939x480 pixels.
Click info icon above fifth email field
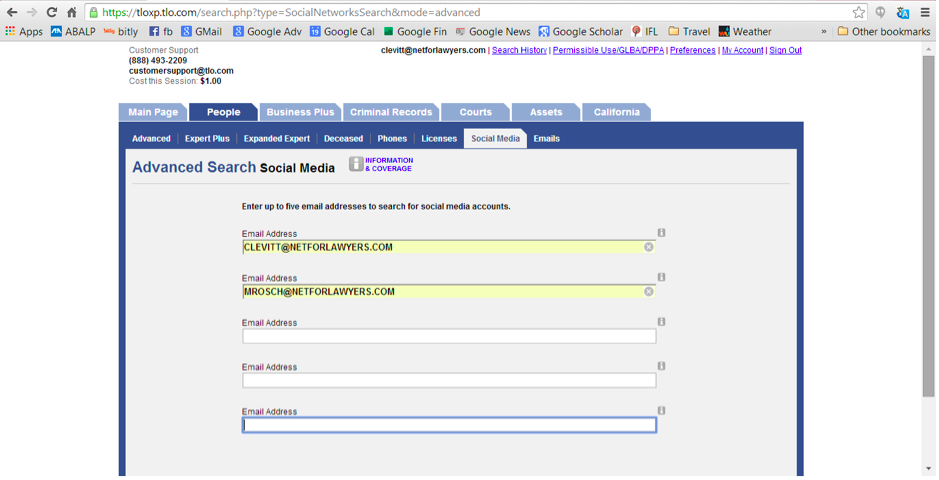tap(661, 411)
